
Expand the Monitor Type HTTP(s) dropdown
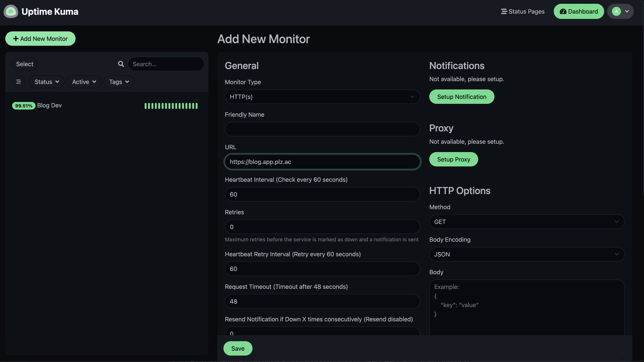tap(322, 97)
